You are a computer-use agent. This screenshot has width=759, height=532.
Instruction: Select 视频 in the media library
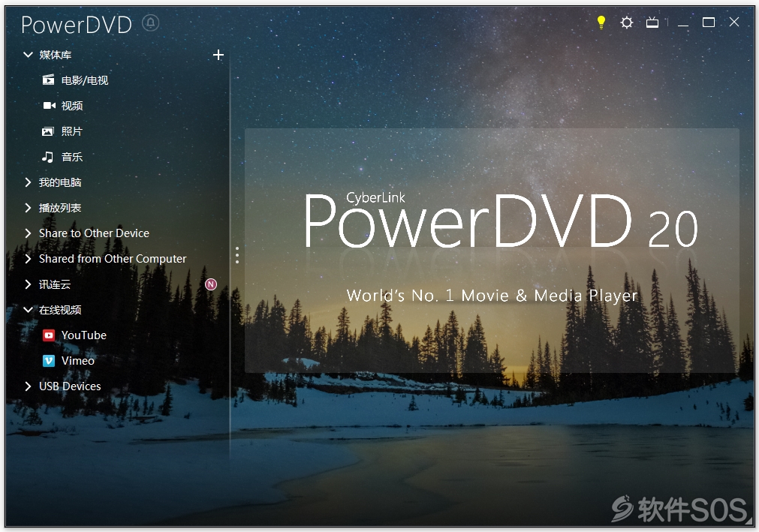click(x=72, y=106)
